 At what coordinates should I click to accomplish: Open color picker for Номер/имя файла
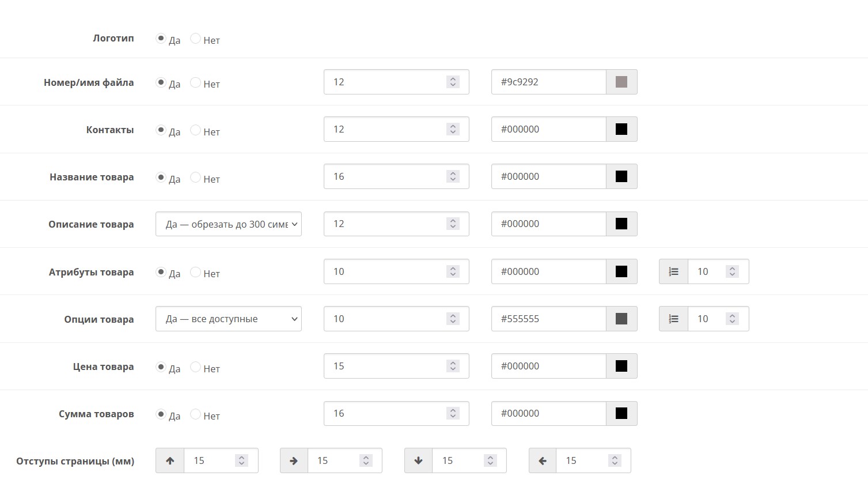tap(621, 82)
